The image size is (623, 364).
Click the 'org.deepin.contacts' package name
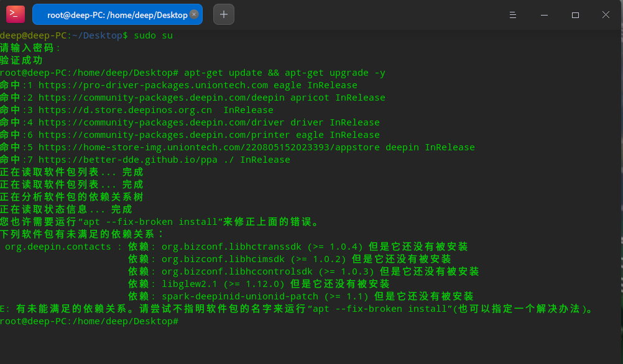58,247
